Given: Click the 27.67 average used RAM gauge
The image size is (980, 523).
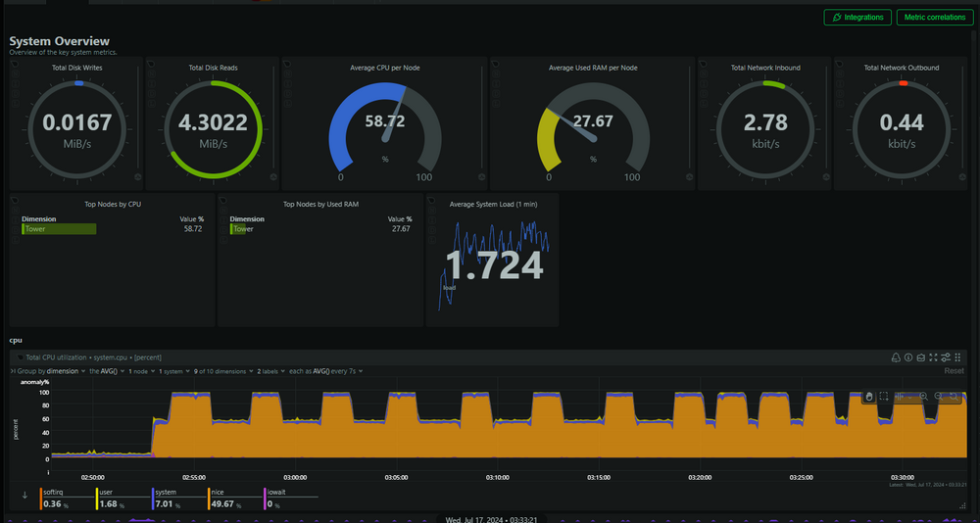Looking at the screenshot, I should coord(593,128).
